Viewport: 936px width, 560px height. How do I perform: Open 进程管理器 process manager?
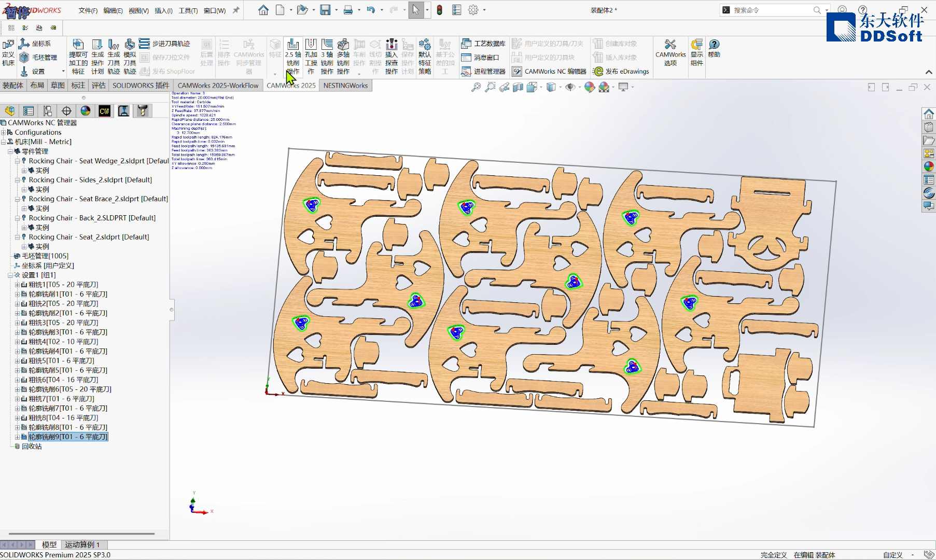(x=483, y=71)
